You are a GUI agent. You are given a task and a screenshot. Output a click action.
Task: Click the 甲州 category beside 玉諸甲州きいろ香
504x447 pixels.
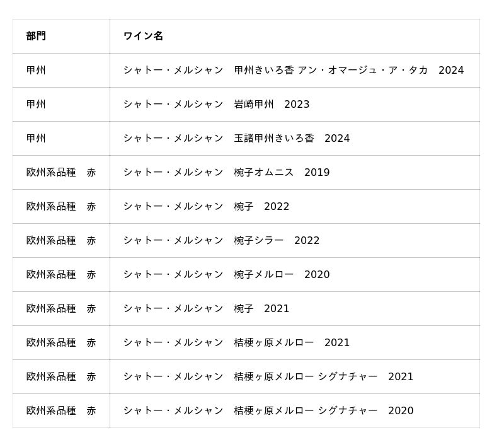tap(36, 138)
